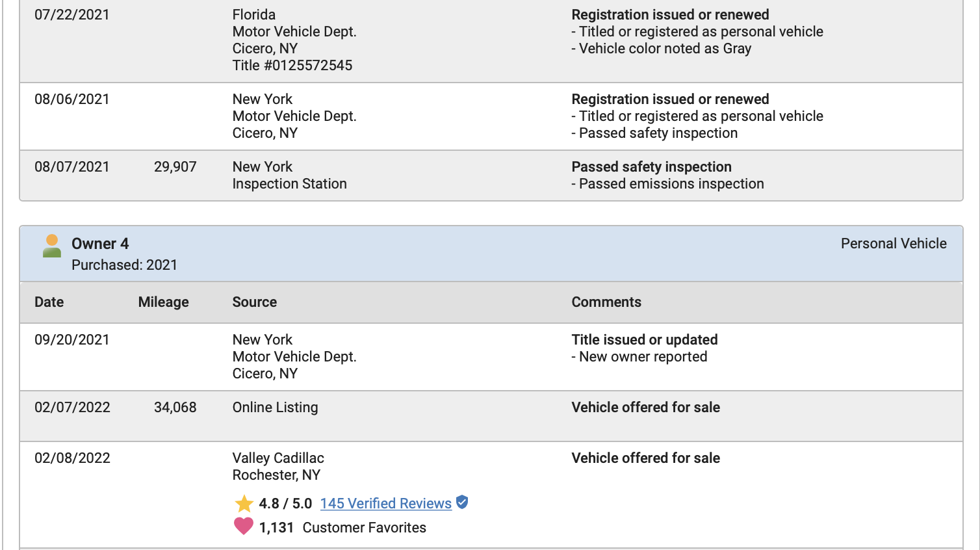Select the Valley Cadillac dealer name
Viewport: 980px width, 550px height.
(278, 458)
